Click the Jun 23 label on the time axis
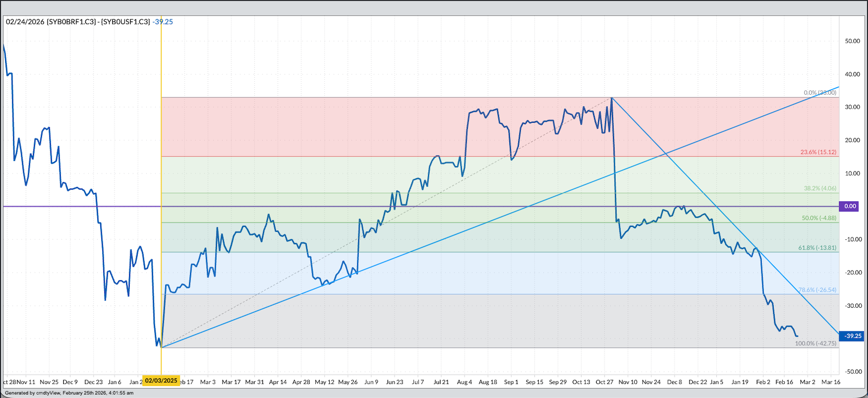The image size is (868, 398). click(x=394, y=382)
